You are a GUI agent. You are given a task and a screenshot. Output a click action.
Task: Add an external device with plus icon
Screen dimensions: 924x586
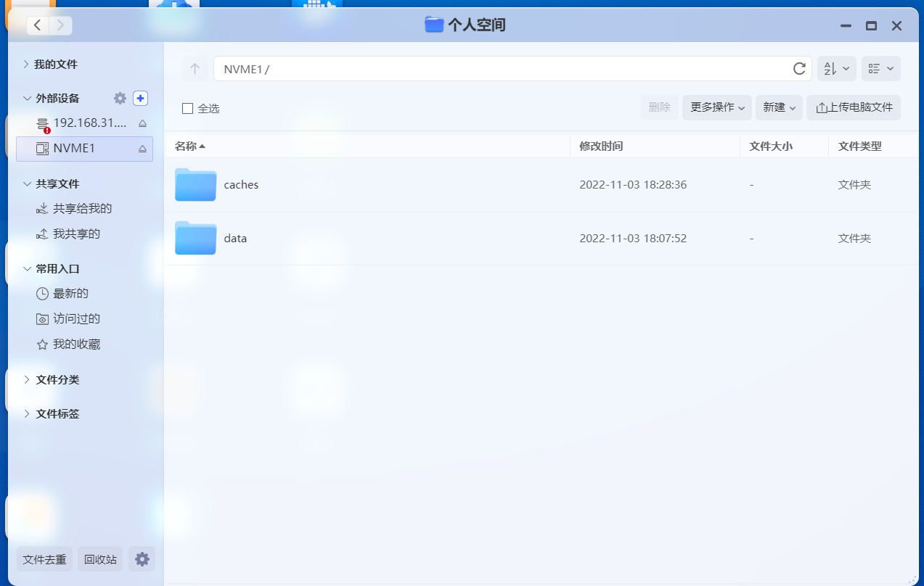[141, 98]
